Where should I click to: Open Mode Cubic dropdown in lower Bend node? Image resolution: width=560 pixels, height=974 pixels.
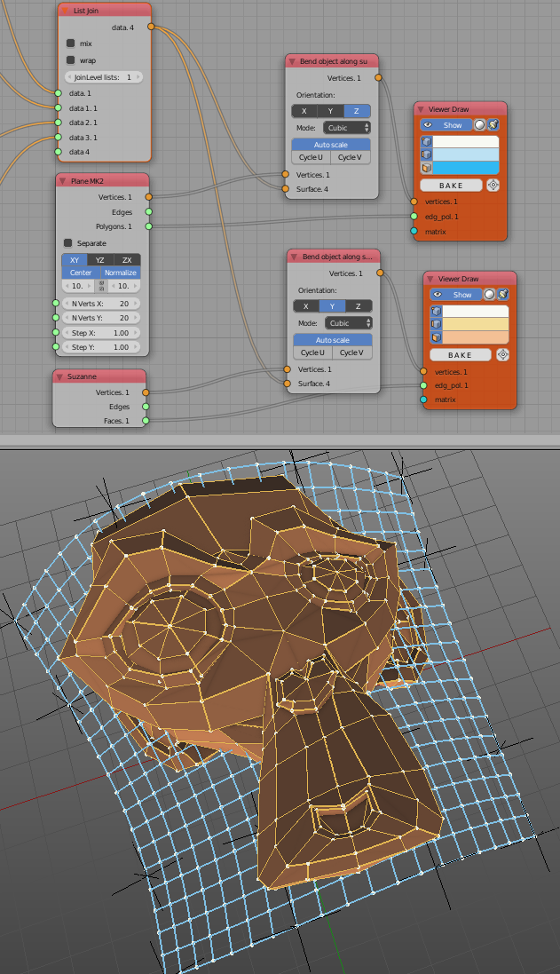click(x=348, y=323)
